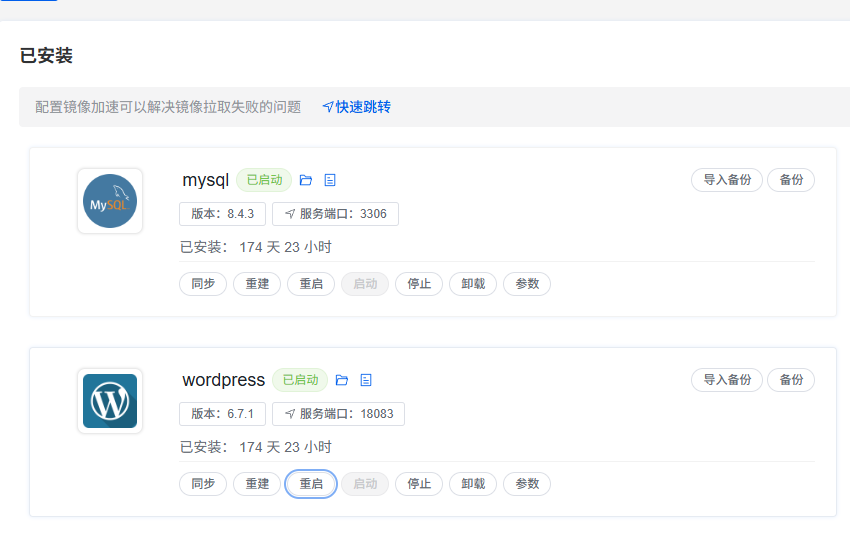The height and width of the screenshot is (548, 850).
Task: Click the 已安装 heading
Action: click(46, 55)
